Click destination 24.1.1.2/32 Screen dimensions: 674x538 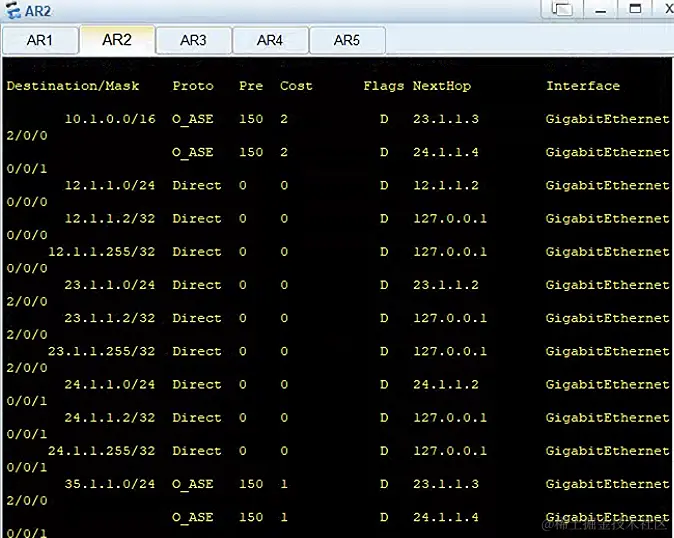[110, 418]
